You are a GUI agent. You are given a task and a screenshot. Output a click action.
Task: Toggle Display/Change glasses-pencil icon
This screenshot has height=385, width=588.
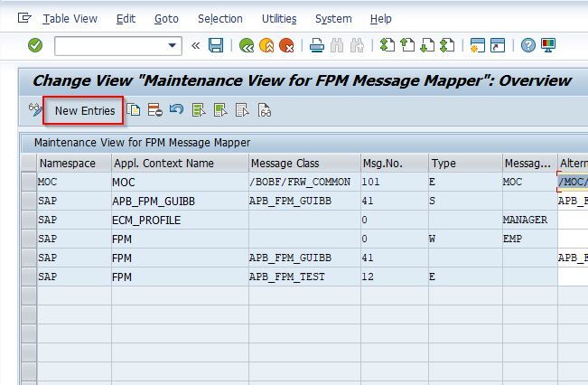[35, 110]
